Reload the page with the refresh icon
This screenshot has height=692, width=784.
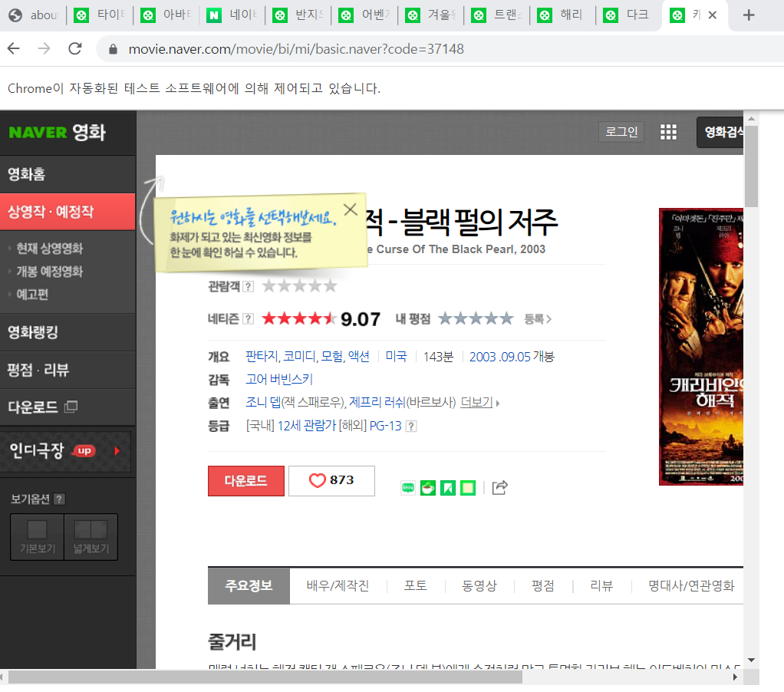coord(75,48)
